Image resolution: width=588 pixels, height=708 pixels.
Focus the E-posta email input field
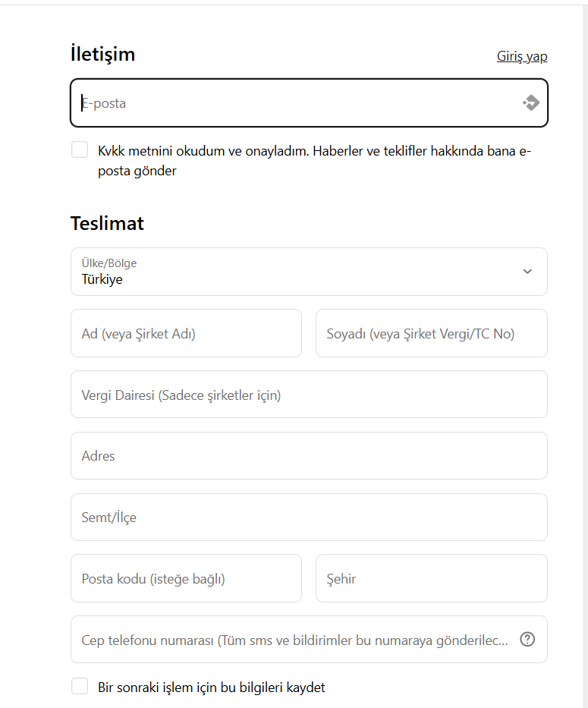click(x=296, y=103)
